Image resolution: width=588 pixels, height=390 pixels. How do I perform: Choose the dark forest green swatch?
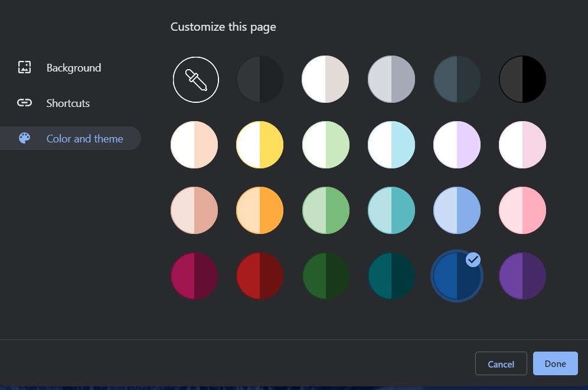coord(325,276)
